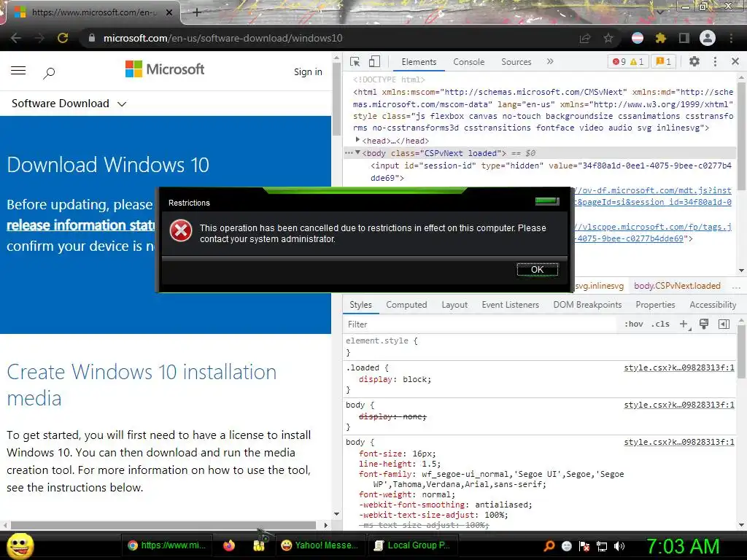
Task: Open the release information status link
Action: [x=81, y=225]
